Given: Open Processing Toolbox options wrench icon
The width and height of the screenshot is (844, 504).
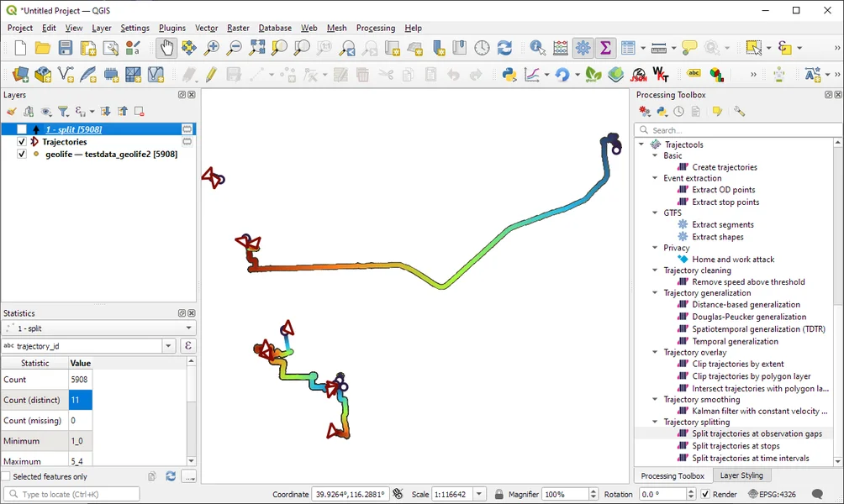Looking at the screenshot, I should 739,112.
